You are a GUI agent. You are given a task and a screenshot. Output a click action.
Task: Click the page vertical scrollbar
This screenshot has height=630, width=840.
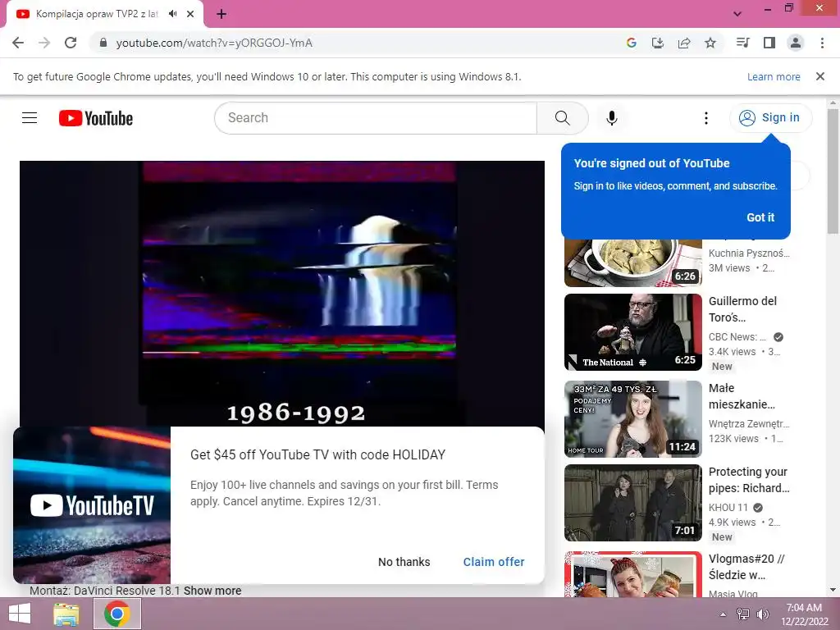pyautogui.click(x=833, y=171)
